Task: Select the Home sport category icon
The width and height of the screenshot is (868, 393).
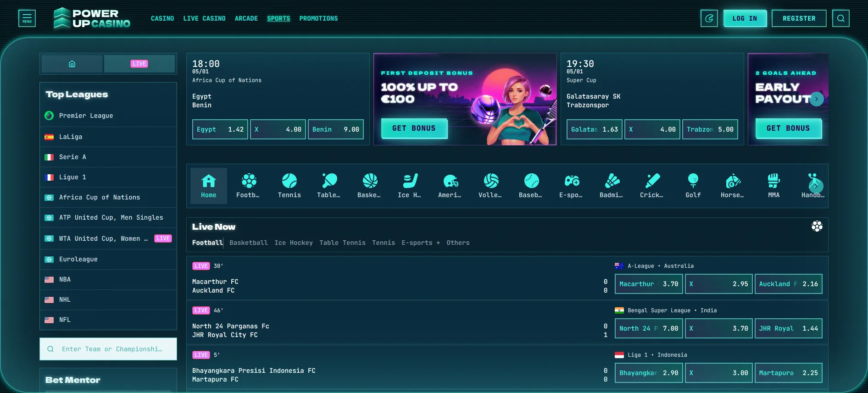Action: [x=209, y=186]
